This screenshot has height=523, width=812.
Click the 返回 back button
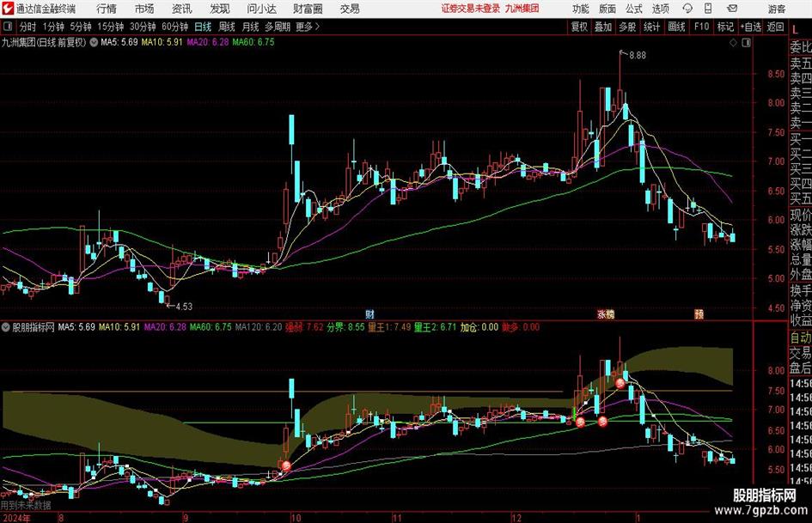point(775,27)
